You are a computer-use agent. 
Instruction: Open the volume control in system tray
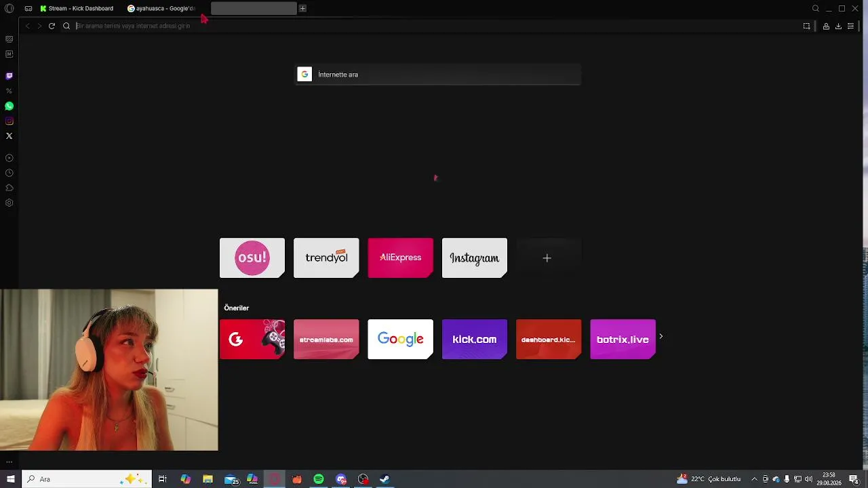(x=808, y=479)
